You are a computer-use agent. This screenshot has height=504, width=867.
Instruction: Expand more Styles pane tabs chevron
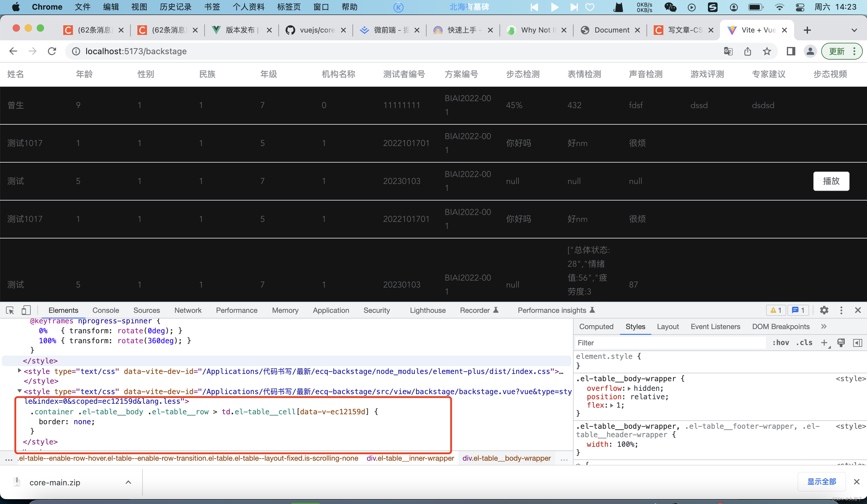point(824,327)
